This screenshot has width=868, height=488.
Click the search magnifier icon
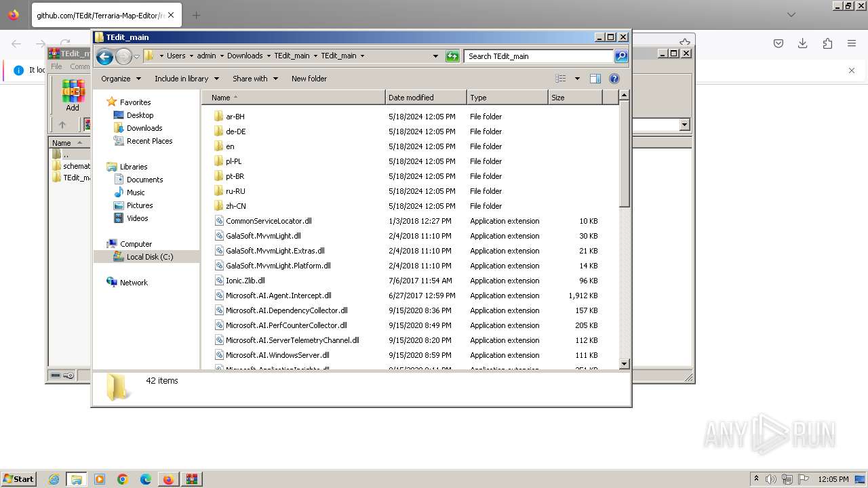tap(621, 56)
